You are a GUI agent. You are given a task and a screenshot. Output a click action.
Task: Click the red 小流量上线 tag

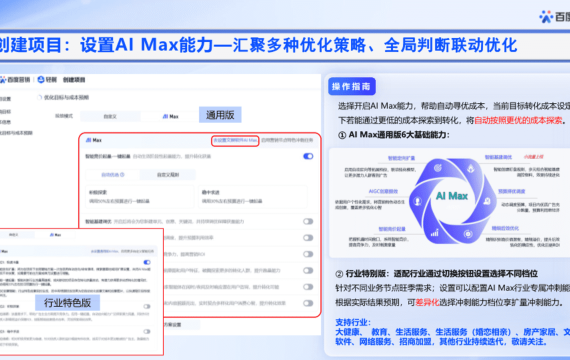coord(534,157)
